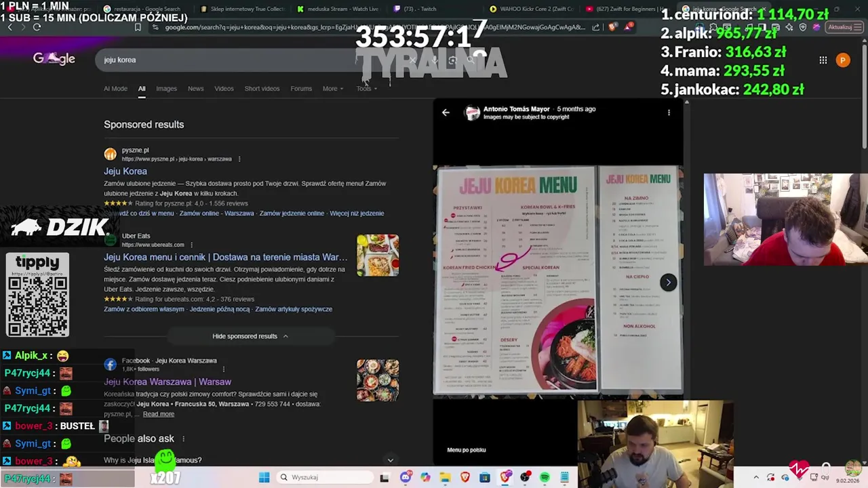Open Spotify from the taskbar
This screenshot has width=868, height=488.
click(545, 478)
